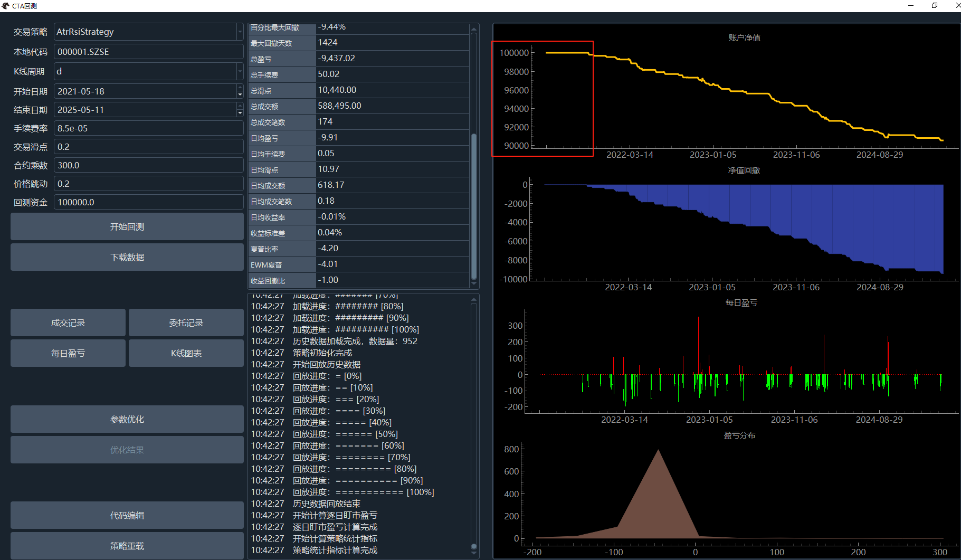
Task: Restore down the CTA回测 window
Action: [935, 6]
